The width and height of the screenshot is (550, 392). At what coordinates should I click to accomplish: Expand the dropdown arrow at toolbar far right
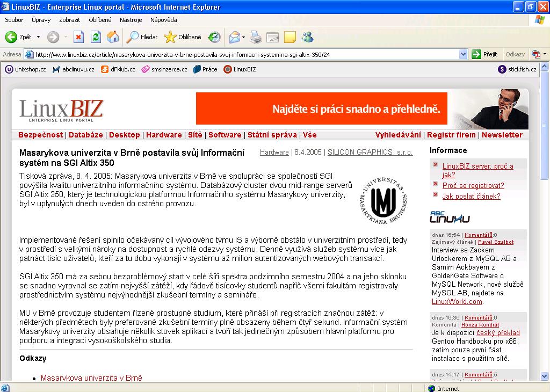[x=545, y=54]
